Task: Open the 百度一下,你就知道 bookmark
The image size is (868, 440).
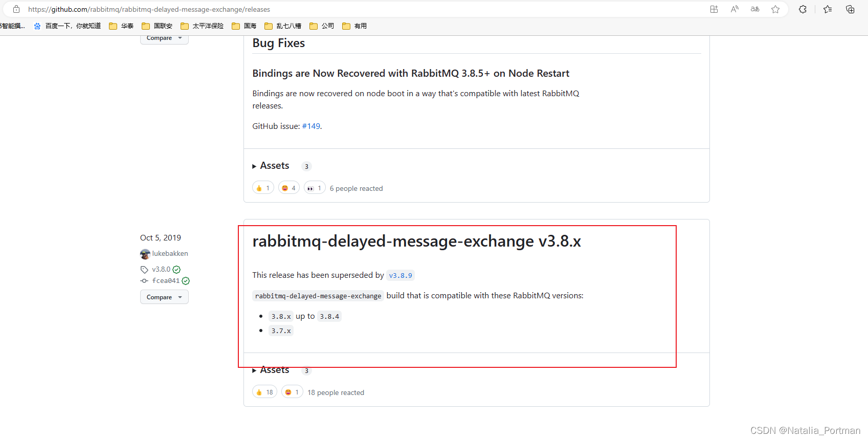Action: click(x=68, y=26)
